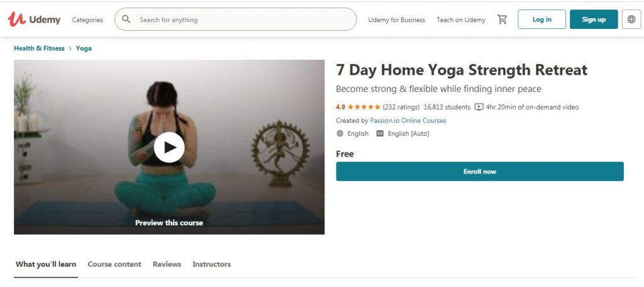The image size is (644, 287).
Task: Open the shopping cart
Action: click(x=502, y=20)
